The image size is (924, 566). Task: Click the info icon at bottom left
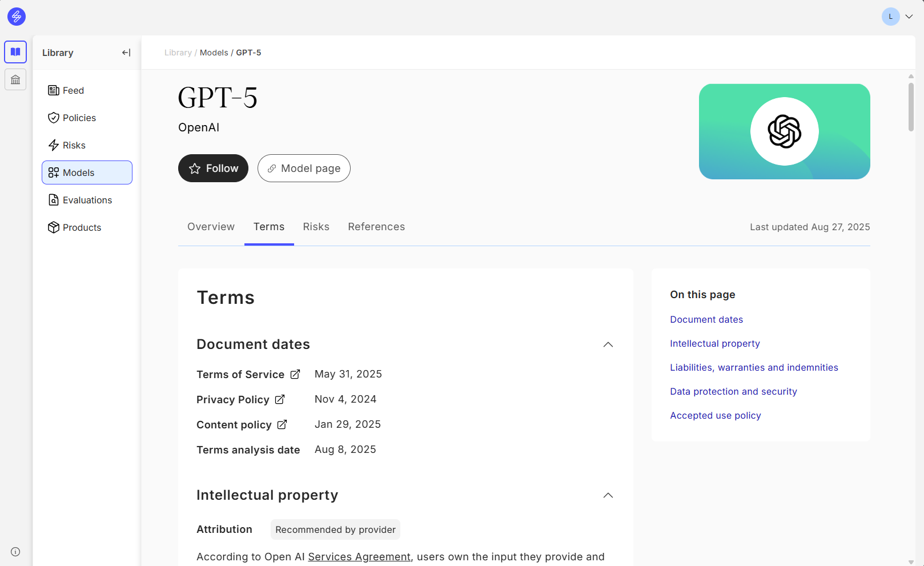point(15,552)
